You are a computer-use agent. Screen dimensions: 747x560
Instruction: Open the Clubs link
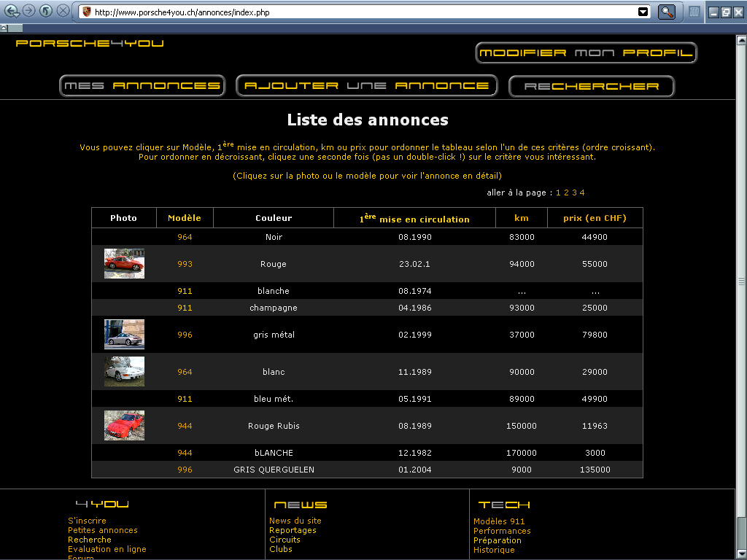(281, 549)
